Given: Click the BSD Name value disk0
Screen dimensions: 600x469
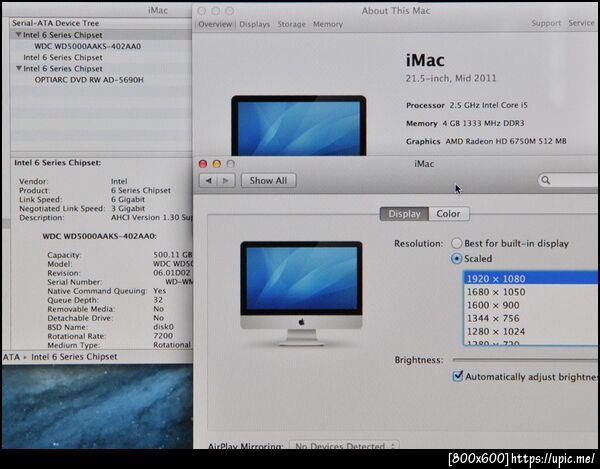Looking at the screenshot, I should [163, 327].
